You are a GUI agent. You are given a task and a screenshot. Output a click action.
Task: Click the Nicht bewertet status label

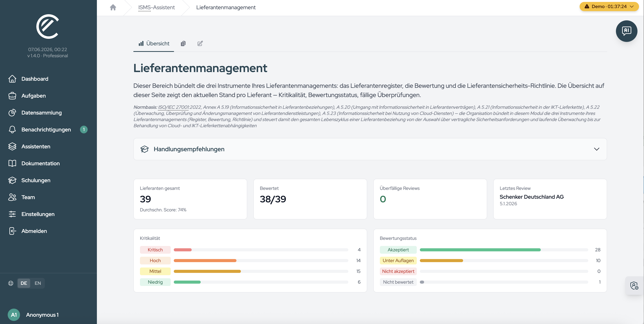point(398,282)
